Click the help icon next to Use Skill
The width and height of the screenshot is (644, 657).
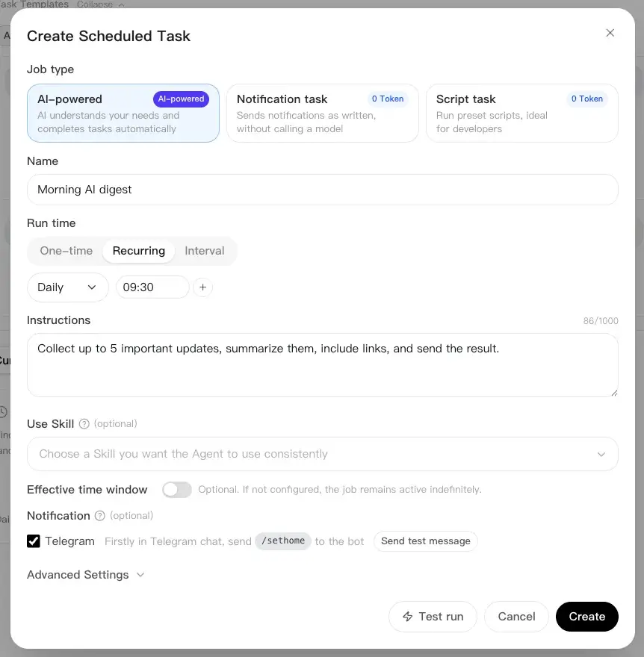pyautogui.click(x=84, y=423)
